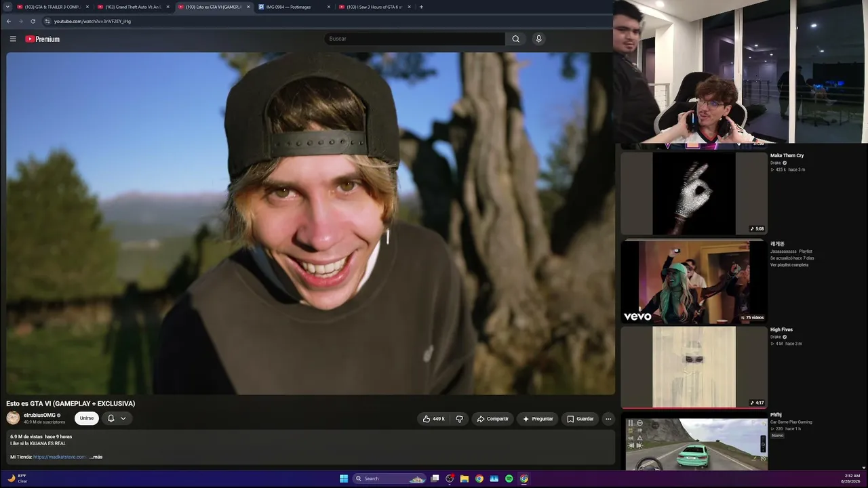The width and height of the screenshot is (868, 488).
Task: Switch to 'IMG 0984 — Postimages' tab
Action: 293,7
